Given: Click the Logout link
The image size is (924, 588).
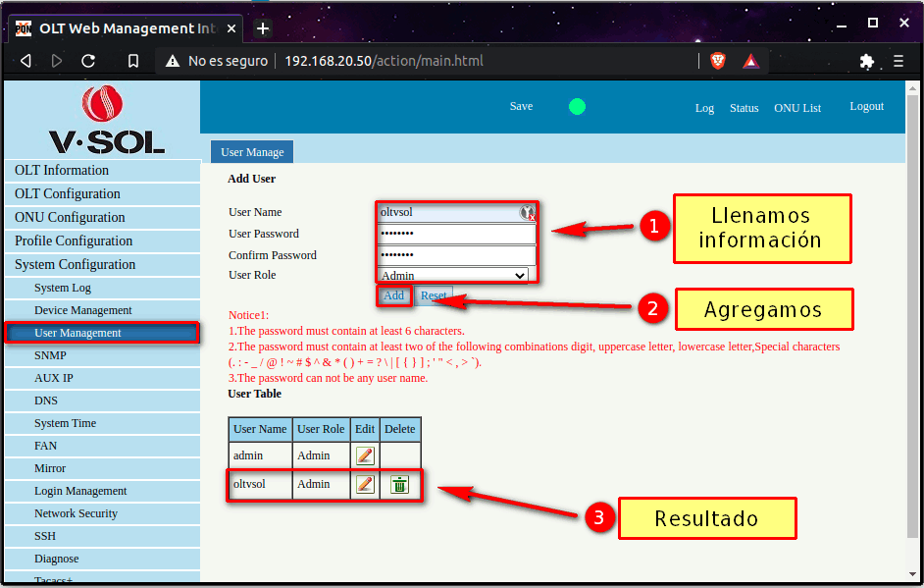Looking at the screenshot, I should pyautogui.click(x=866, y=106).
